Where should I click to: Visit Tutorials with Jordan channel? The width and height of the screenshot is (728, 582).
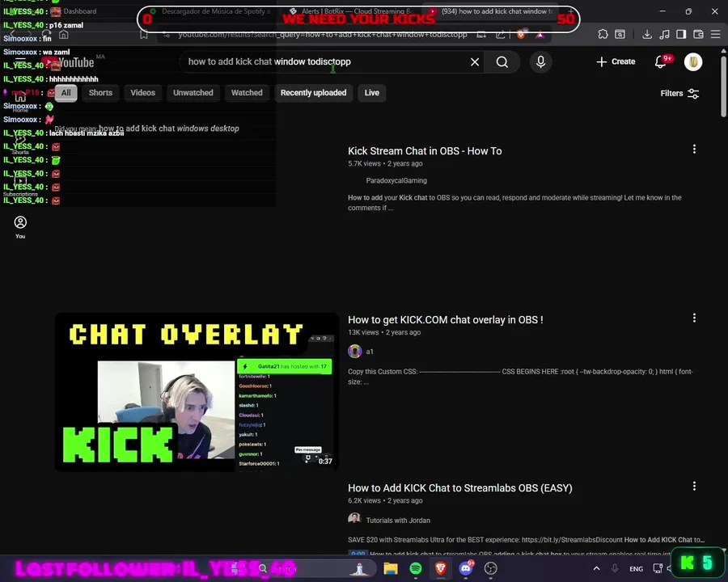point(398,521)
